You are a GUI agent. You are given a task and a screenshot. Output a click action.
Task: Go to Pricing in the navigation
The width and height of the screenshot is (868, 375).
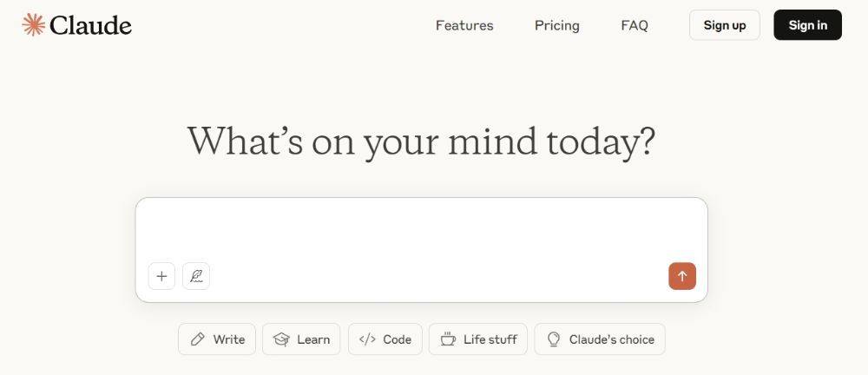(x=557, y=25)
